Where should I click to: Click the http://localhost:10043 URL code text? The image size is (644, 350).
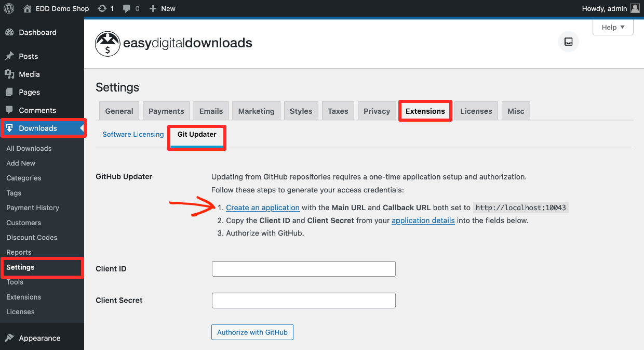tap(521, 208)
